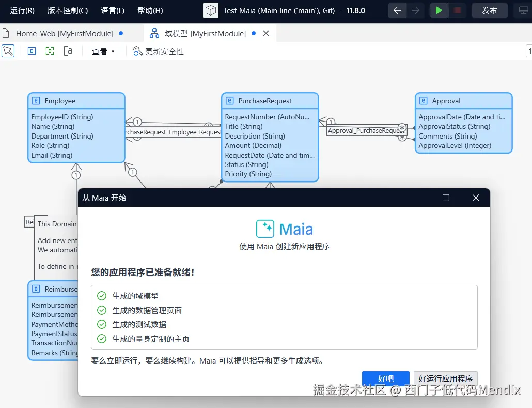Viewport: 532px width, 408px height.
Task: Click the domain model tab icon
Action: click(154, 33)
